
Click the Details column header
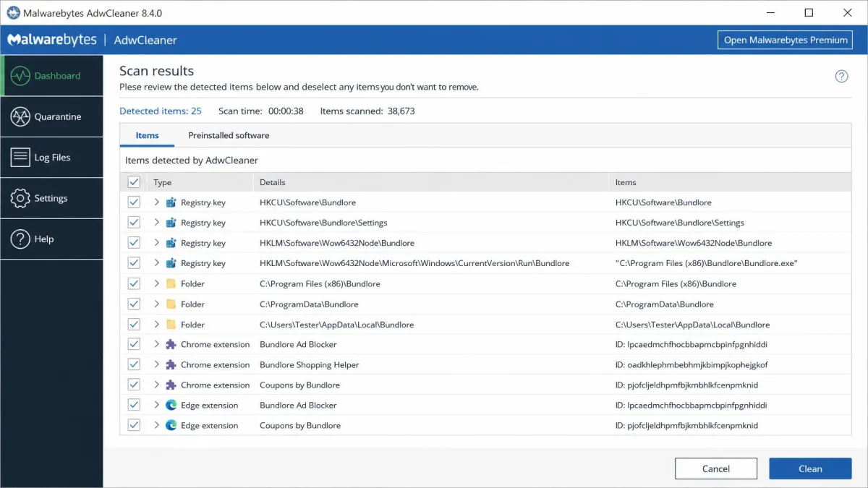(x=431, y=182)
